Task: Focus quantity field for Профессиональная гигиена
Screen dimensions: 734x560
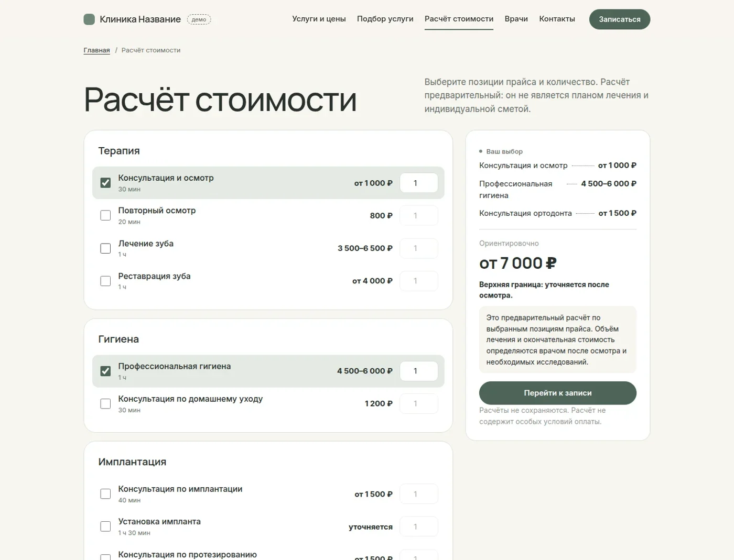Action: pos(419,371)
